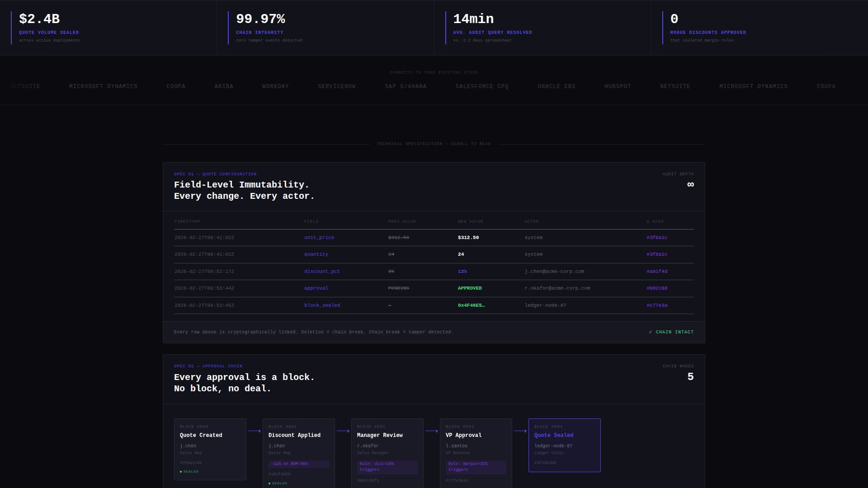Click the new value 12%
Image resolution: width=868 pixels, height=488 pixels.
(x=462, y=272)
